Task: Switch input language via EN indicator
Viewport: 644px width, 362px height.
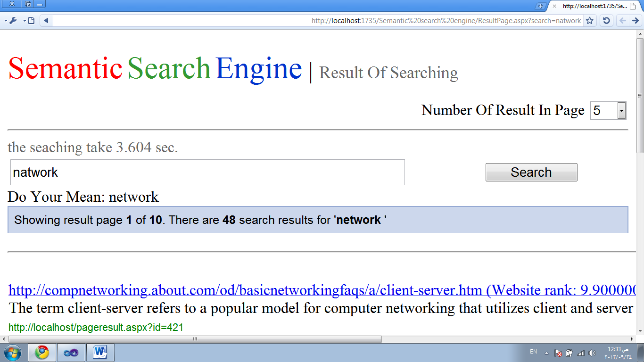Action: [533, 352]
